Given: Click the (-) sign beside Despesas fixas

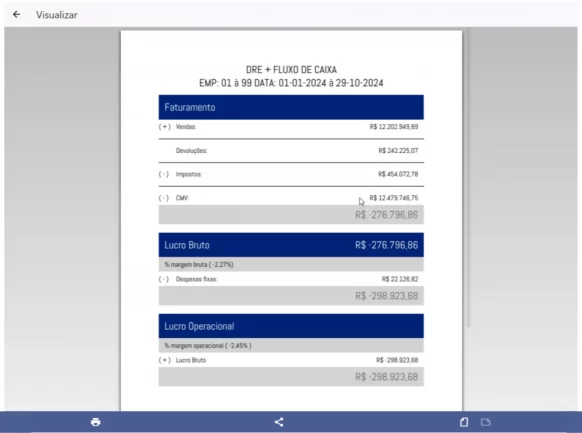Looking at the screenshot, I should pyautogui.click(x=164, y=279).
